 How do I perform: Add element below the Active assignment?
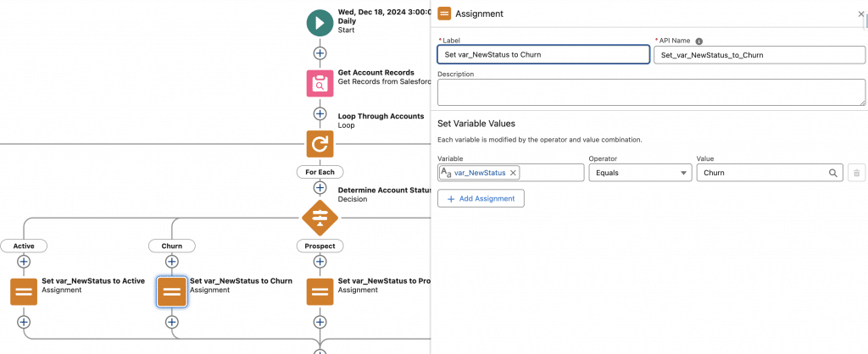coord(24,322)
